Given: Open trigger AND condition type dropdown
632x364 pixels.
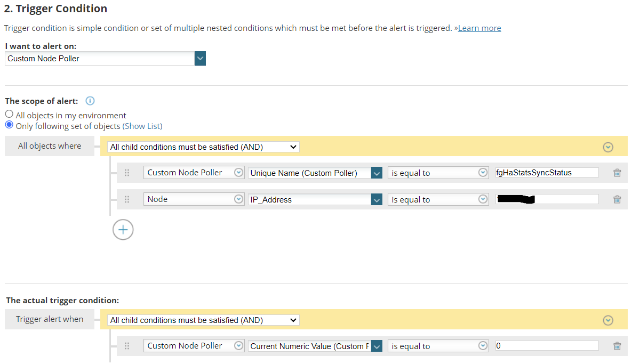Looking at the screenshot, I should click(x=203, y=320).
